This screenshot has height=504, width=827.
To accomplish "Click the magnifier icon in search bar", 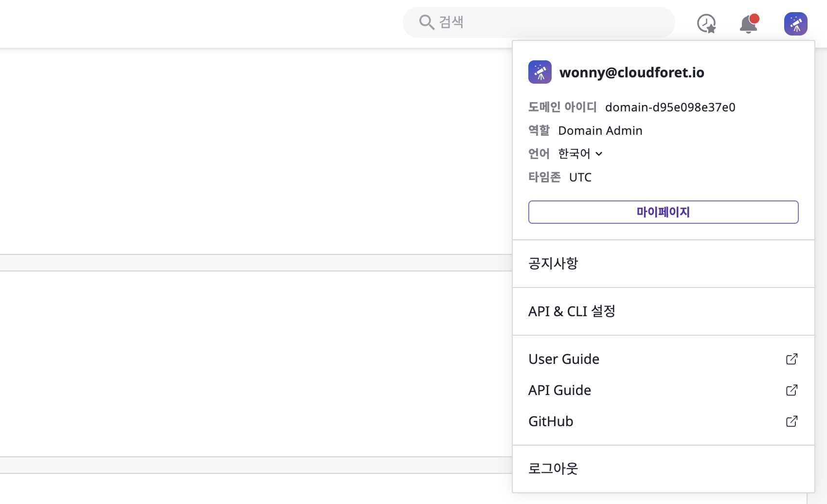I will [x=427, y=22].
